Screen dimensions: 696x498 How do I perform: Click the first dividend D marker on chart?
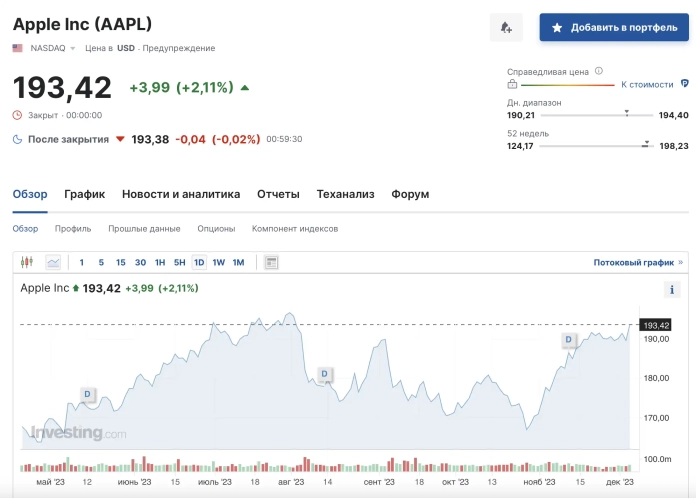point(88,394)
